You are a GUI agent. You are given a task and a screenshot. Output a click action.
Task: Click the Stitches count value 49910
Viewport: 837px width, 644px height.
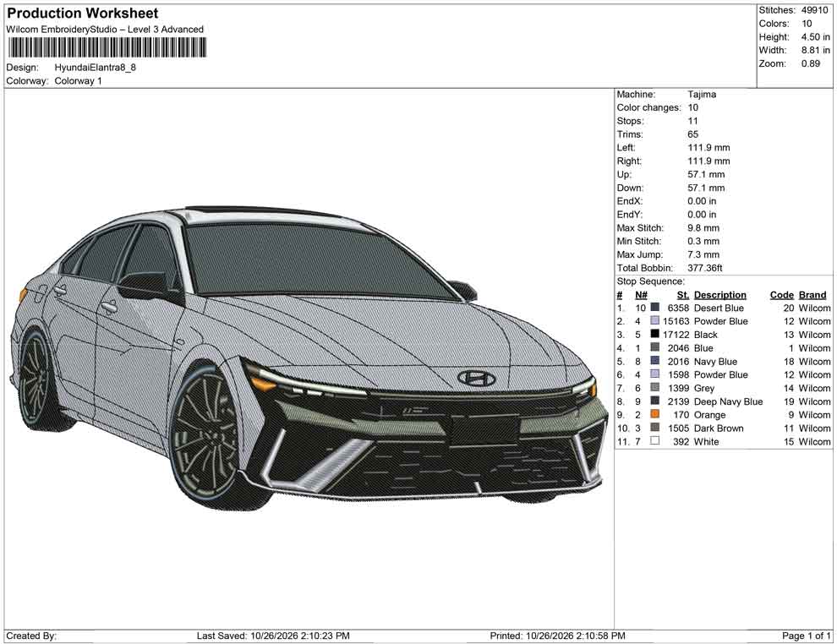click(x=814, y=10)
